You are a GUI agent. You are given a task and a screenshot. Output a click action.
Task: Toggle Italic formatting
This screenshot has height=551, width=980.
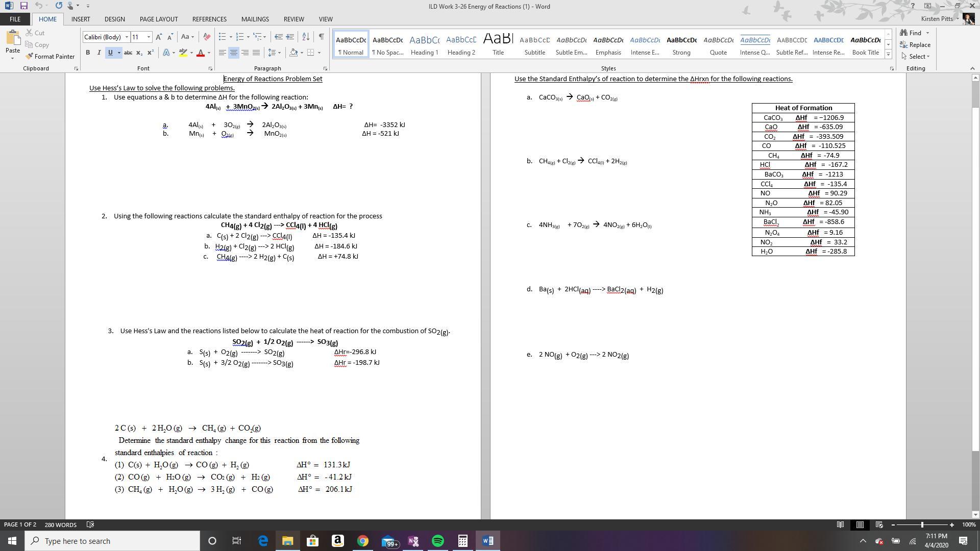[x=99, y=53]
